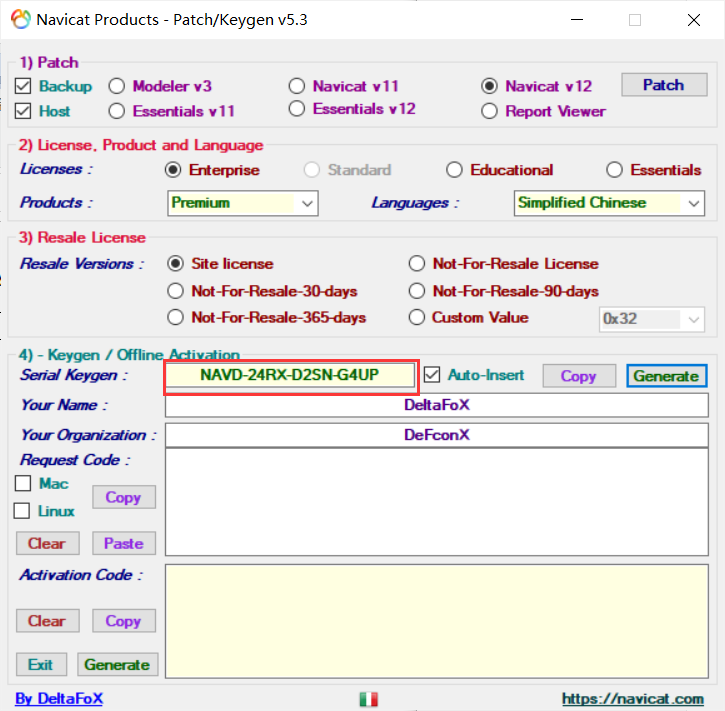This screenshot has height=711, width=725.
Task: Pick the Report Viewer radio button
Action: click(490, 111)
